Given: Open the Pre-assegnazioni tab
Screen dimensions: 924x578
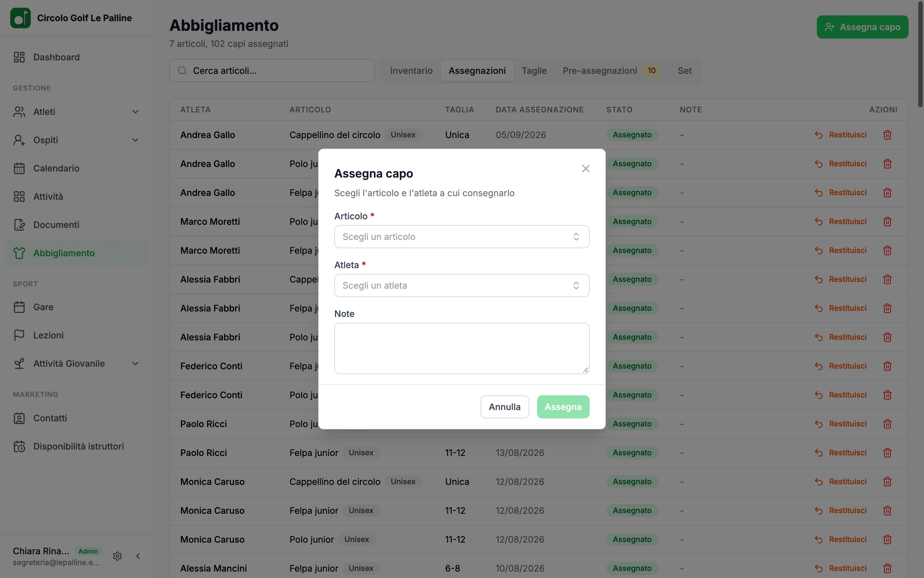Looking at the screenshot, I should 612,71.
